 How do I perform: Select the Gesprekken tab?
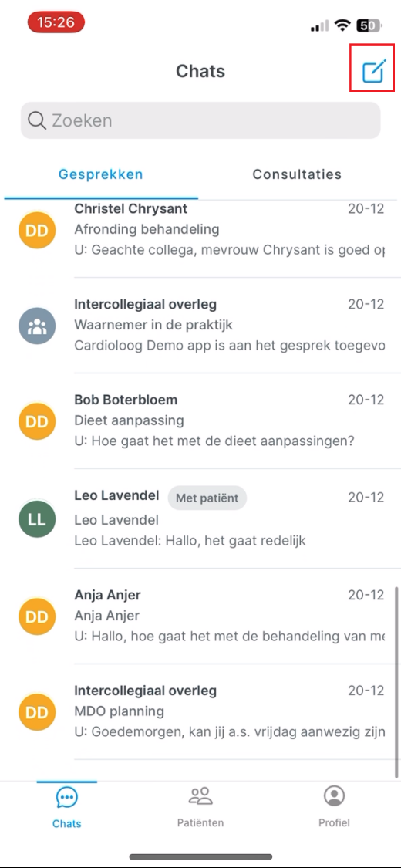point(101,174)
